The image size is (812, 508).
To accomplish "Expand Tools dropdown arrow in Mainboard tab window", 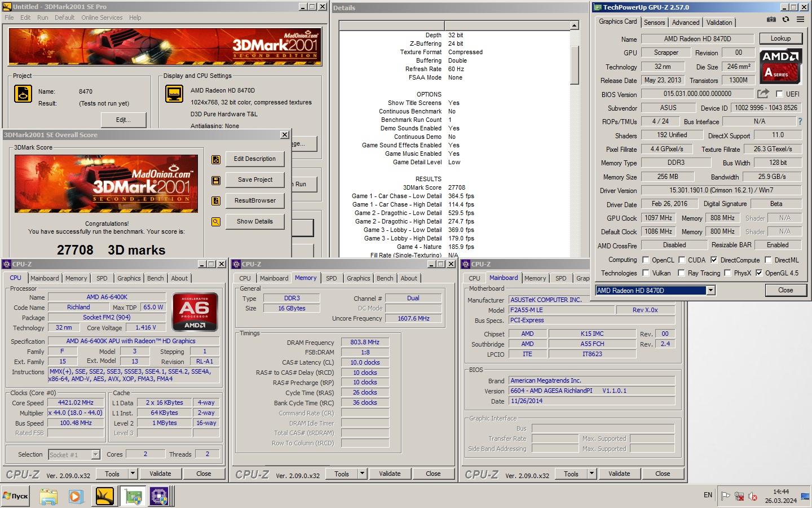I will pyautogui.click(x=592, y=474).
